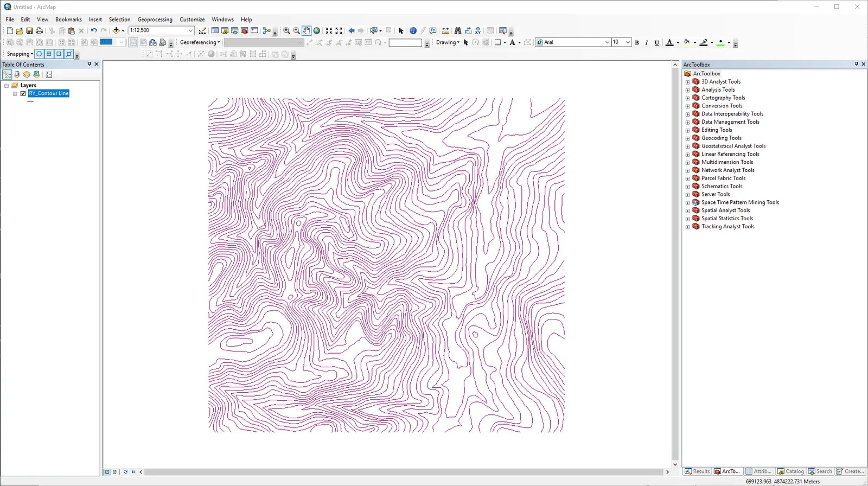
Task: Open Go To XY tool
Action: tap(478, 31)
